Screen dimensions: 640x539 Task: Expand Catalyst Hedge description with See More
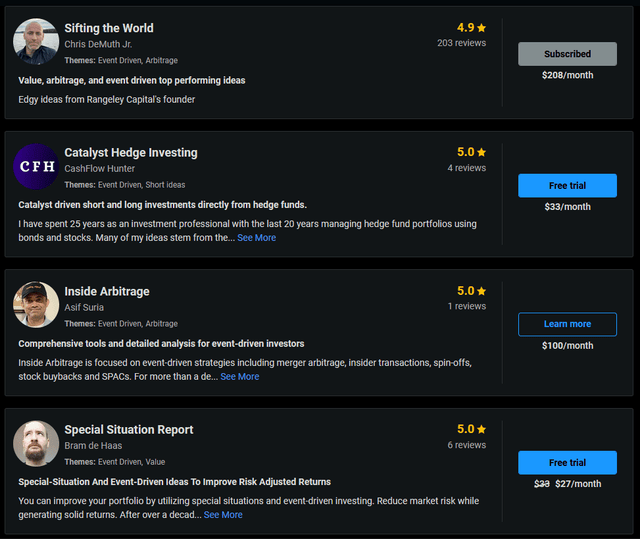(x=256, y=238)
